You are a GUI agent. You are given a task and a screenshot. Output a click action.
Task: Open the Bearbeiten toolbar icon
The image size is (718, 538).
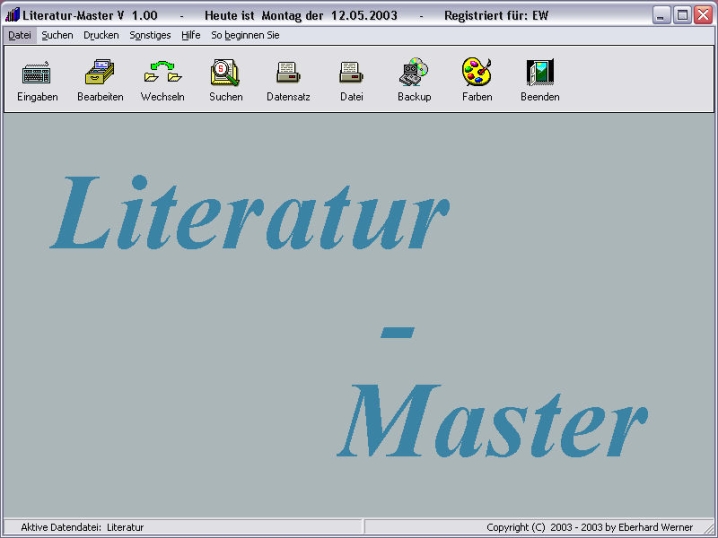(100, 73)
